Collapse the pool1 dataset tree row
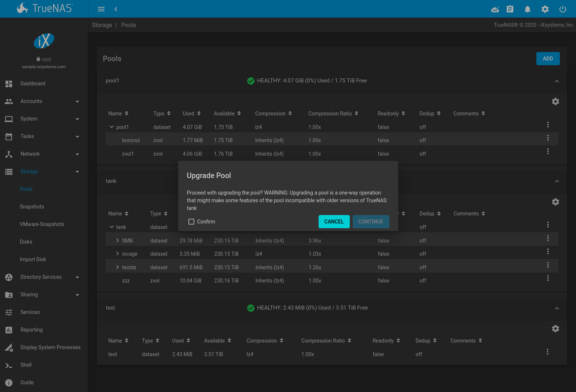This screenshot has height=392, width=576. tap(111, 127)
